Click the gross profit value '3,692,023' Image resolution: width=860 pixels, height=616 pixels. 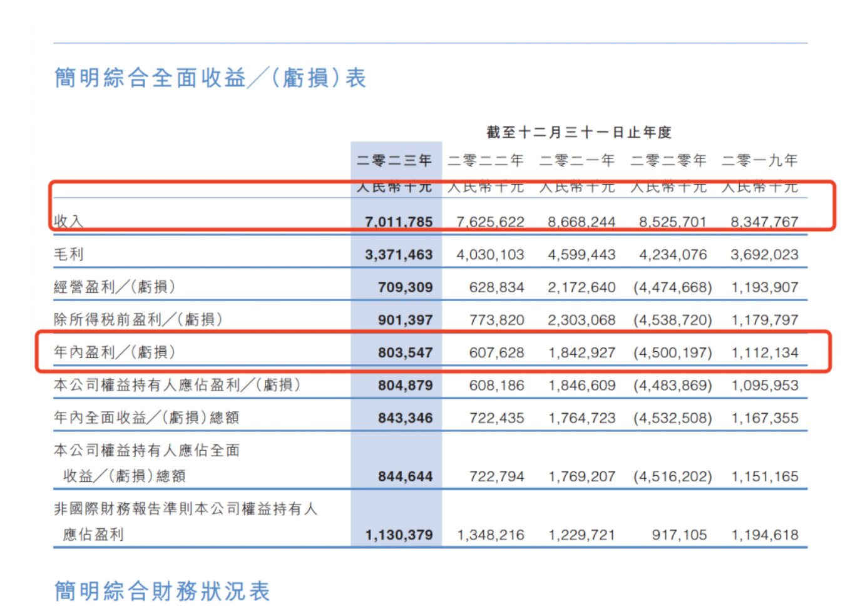point(764,255)
